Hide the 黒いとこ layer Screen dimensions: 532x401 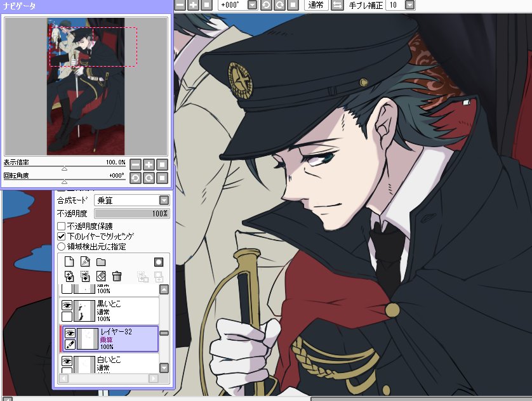pyautogui.click(x=67, y=305)
